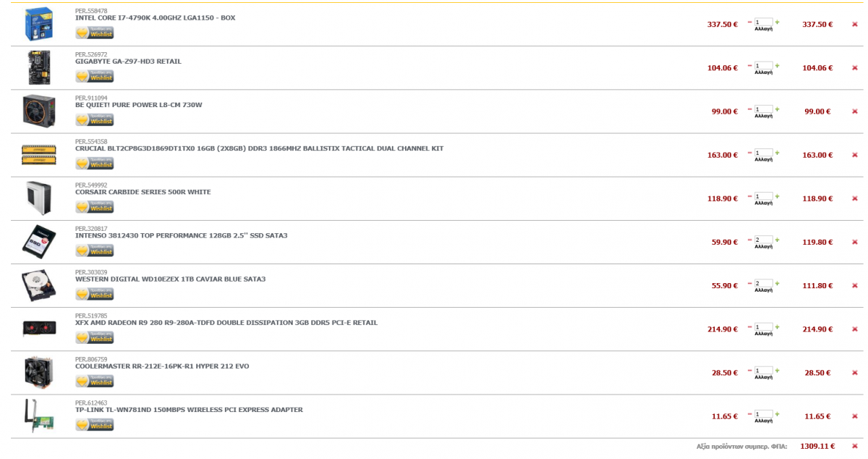Add Intel Core i7-4790K to Wishlist
The image size is (868, 459).
click(94, 33)
